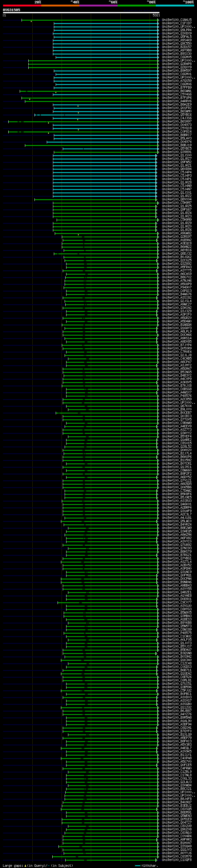This screenshot has height=868, width=197.
Task: Select hit UniRef100_C5YQI8
Action: (x=177, y=128)
